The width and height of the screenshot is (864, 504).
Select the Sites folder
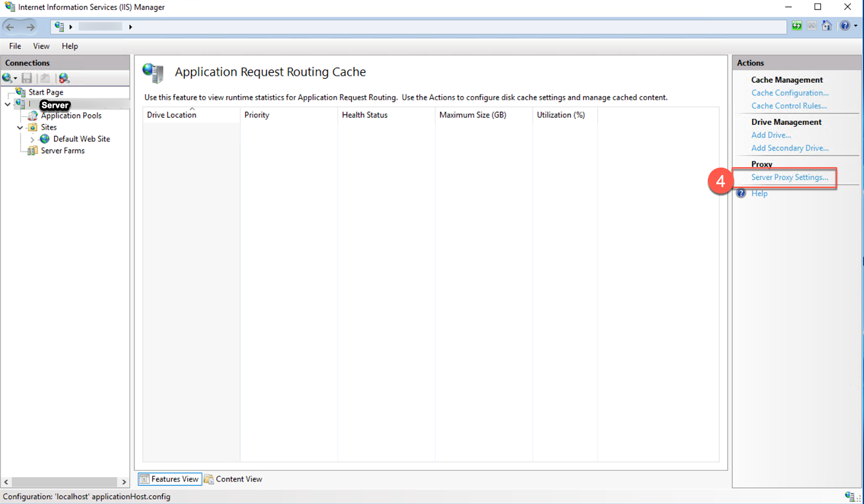click(49, 127)
